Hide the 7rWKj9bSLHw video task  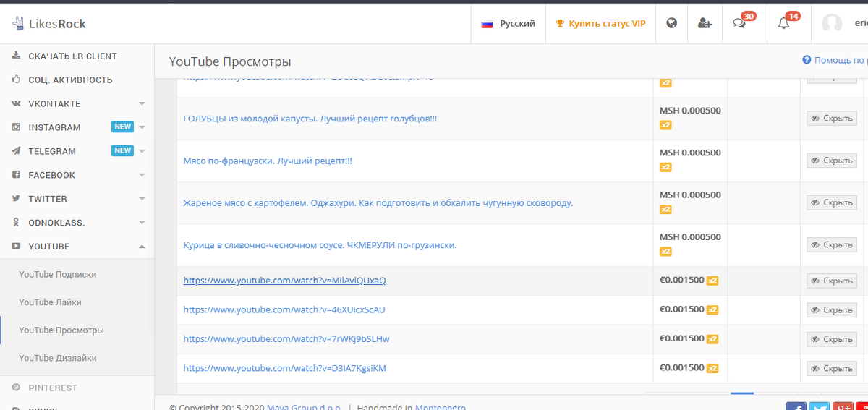point(832,339)
